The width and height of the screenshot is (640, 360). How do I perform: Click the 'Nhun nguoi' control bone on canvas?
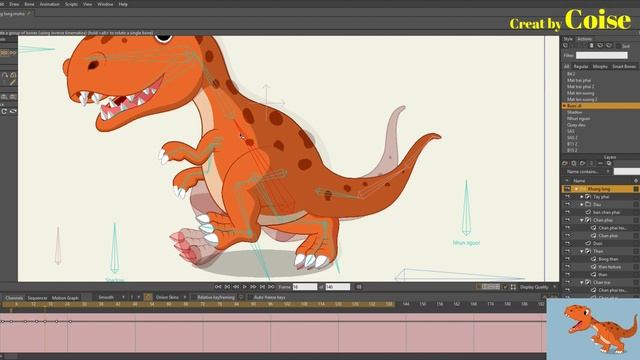point(466,208)
